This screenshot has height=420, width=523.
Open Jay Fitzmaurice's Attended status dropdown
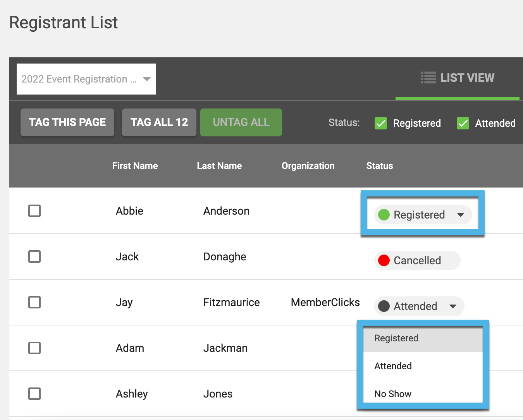coord(419,306)
